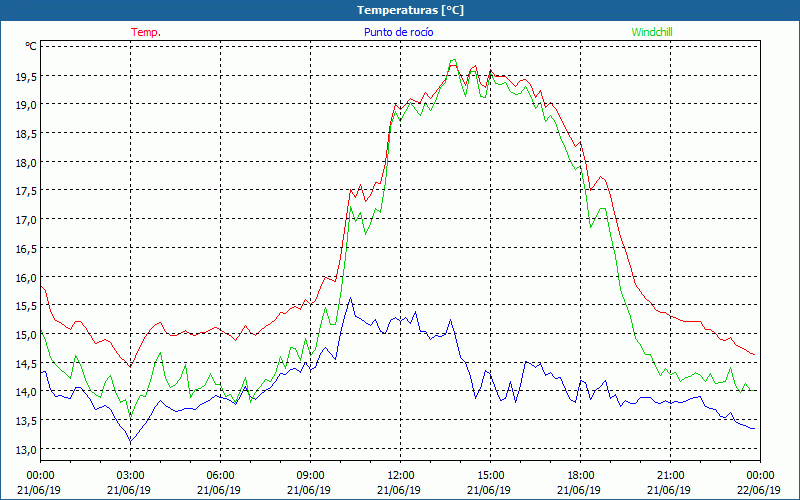The image size is (800, 500).
Task: Click the 19,0 y-axis value
Action: tap(28, 105)
